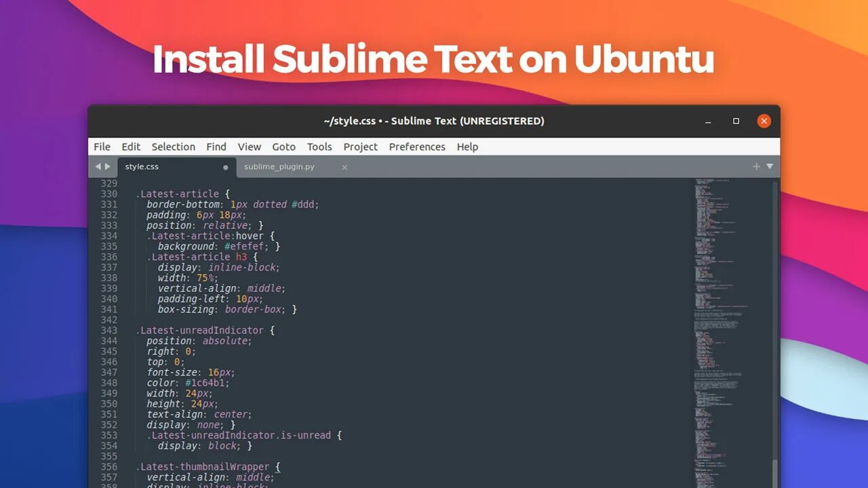
Task: Go to next tab with right arrow
Action: pos(107,166)
